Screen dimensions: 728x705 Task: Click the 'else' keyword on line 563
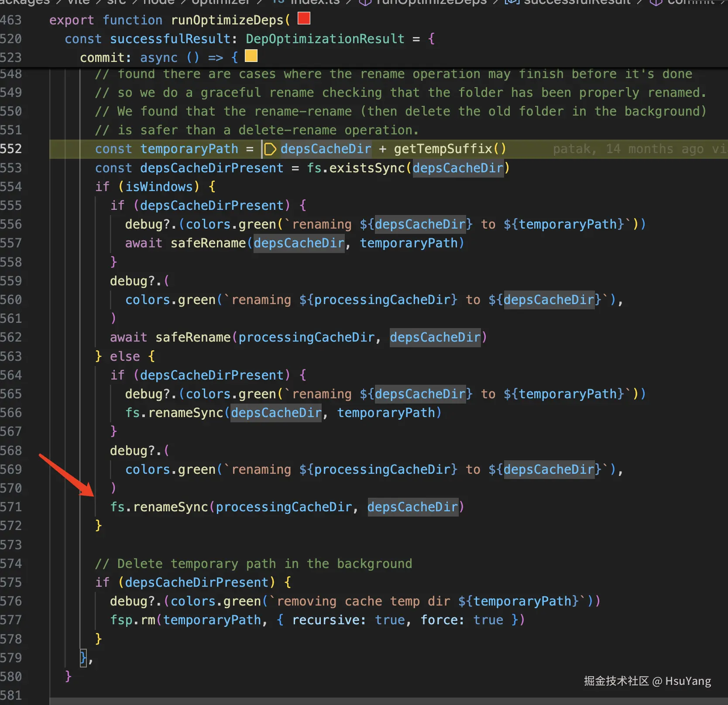coord(125,356)
